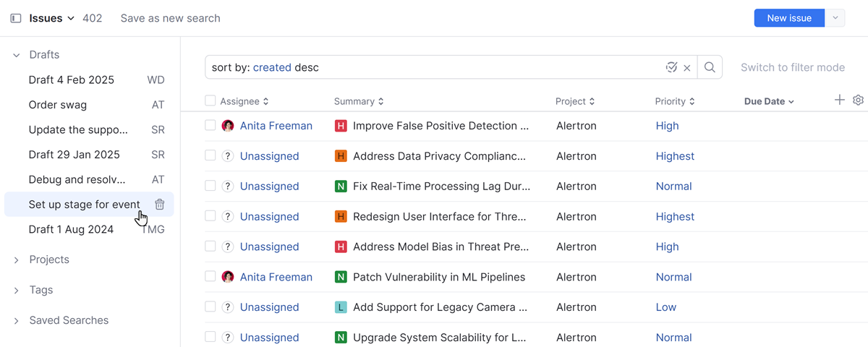The height and width of the screenshot is (347, 868).
Task: Click the Anita Freeman avatar in first row
Action: 228,126
